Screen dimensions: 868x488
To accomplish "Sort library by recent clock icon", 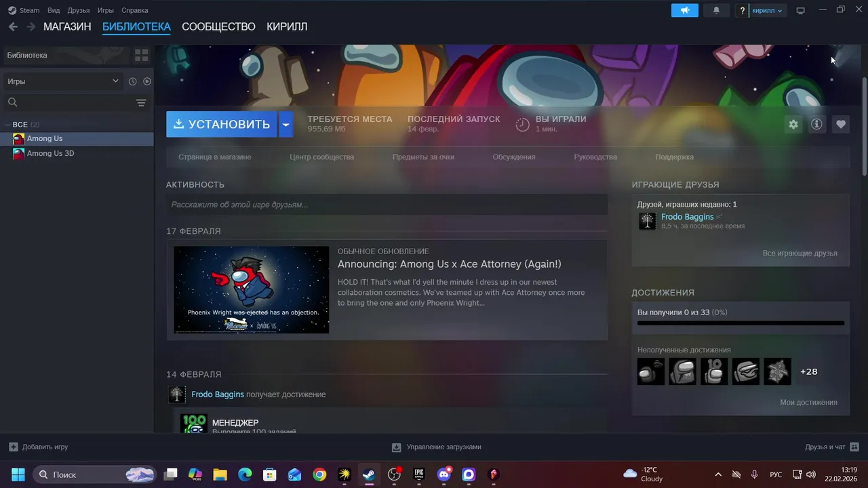I will tap(132, 81).
